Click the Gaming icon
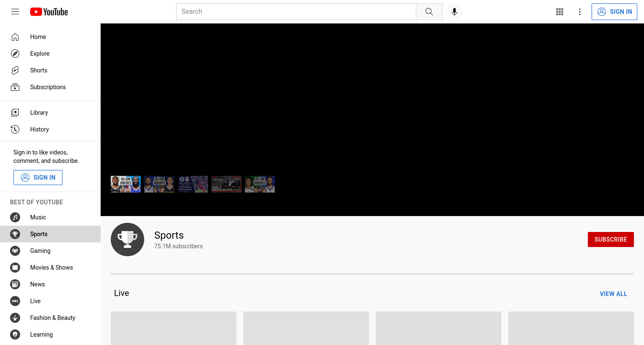Image resolution: width=644 pixels, height=345 pixels. coord(15,251)
